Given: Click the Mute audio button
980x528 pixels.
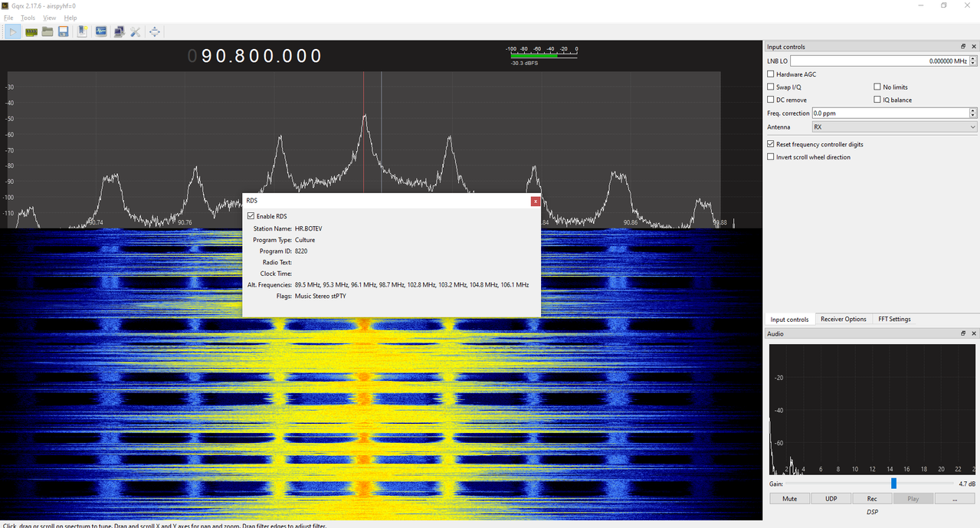Looking at the screenshot, I should tap(789, 498).
